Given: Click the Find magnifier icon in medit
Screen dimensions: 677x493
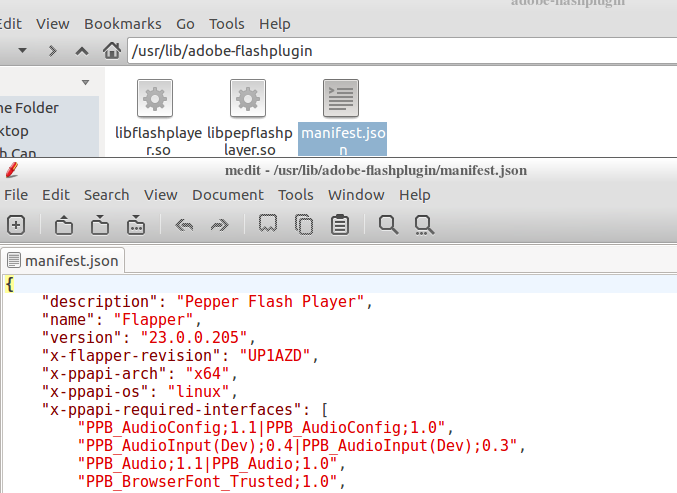Looking at the screenshot, I should (x=388, y=225).
